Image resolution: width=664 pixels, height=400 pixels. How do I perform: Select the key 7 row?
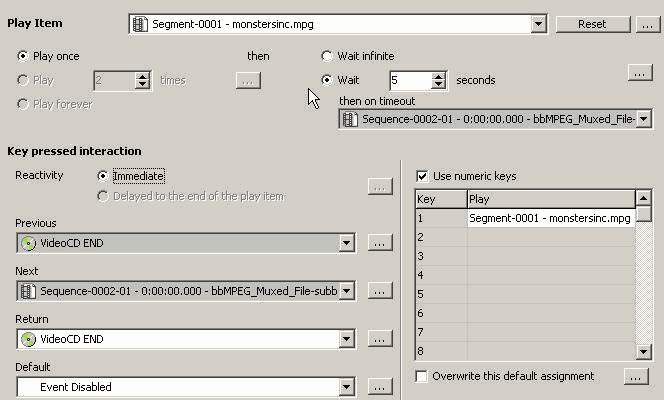point(526,332)
